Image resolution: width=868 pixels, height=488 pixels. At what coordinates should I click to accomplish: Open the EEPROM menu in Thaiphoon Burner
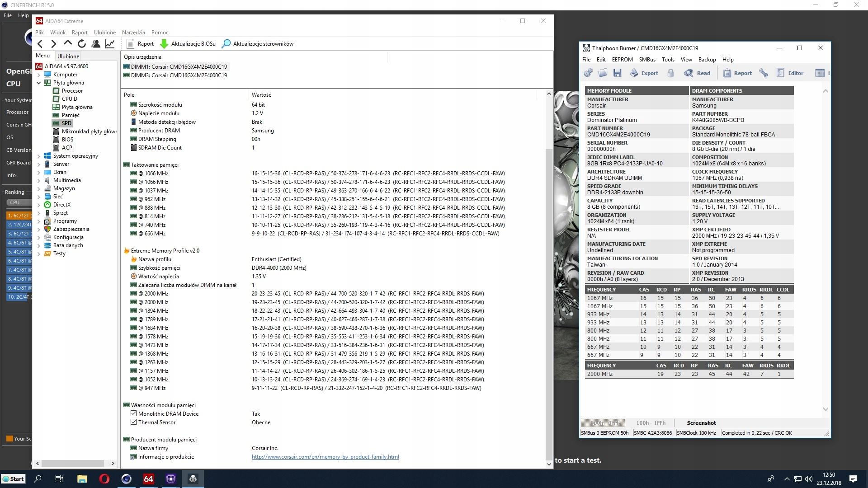[622, 60]
